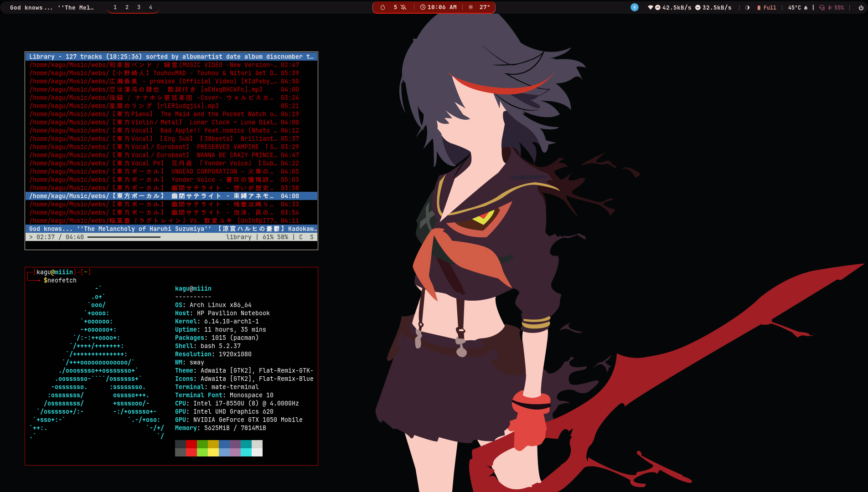Image resolution: width=868 pixels, height=492 pixels.
Task: Switch to workspace 4
Action: coord(150,7)
